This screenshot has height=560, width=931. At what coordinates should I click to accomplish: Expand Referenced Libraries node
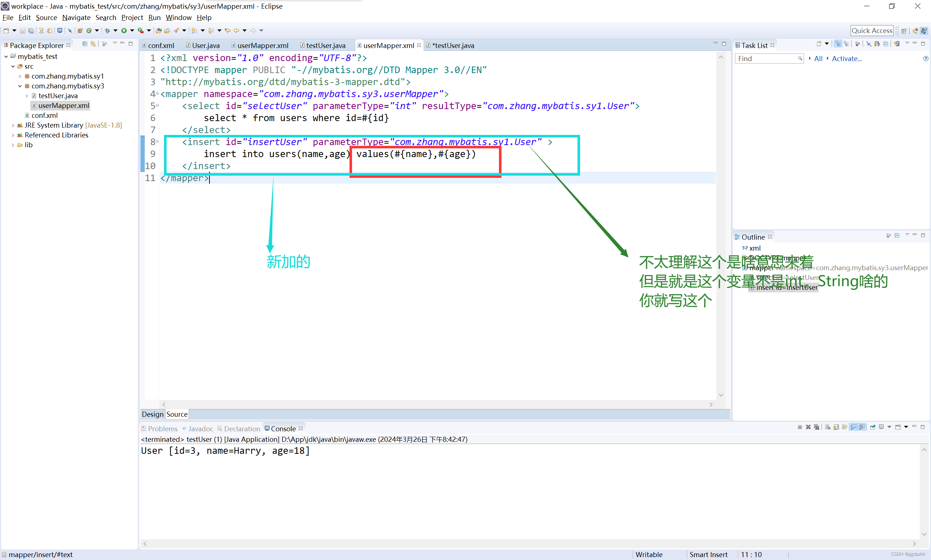tap(13, 135)
